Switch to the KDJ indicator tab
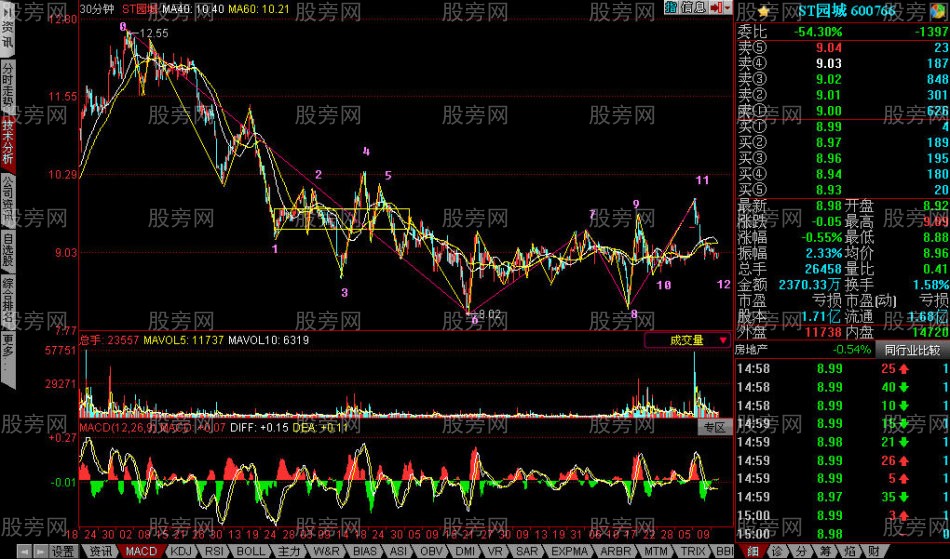 (181, 552)
